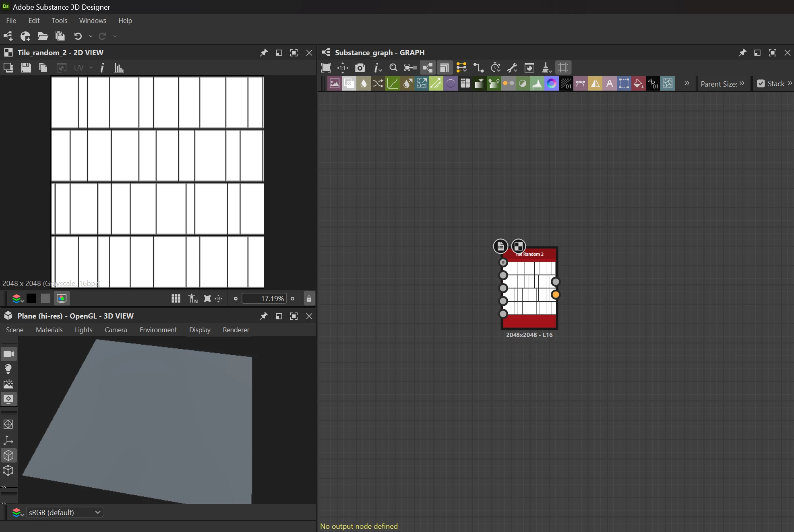Click the Blend node icon in the toolbar
The height and width of the screenshot is (532, 794).
point(349,84)
